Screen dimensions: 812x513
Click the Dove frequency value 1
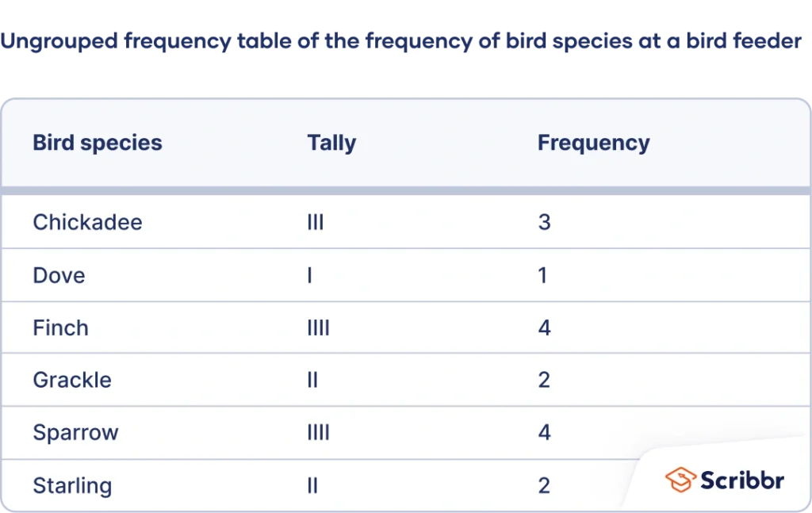pyautogui.click(x=542, y=275)
